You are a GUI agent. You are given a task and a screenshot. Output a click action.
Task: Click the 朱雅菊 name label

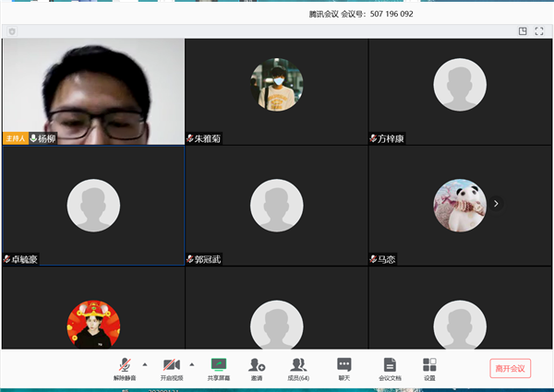[208, 138]
